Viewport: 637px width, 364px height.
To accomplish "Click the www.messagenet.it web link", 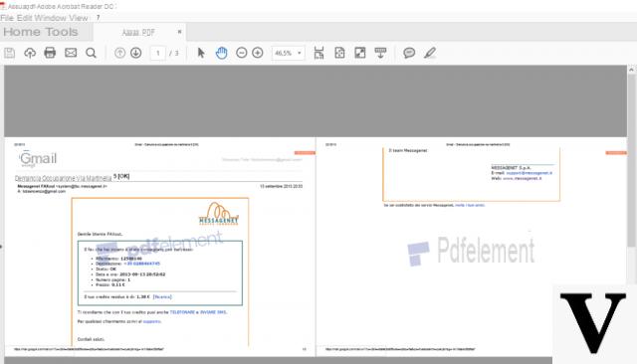I will pos(522,178).
